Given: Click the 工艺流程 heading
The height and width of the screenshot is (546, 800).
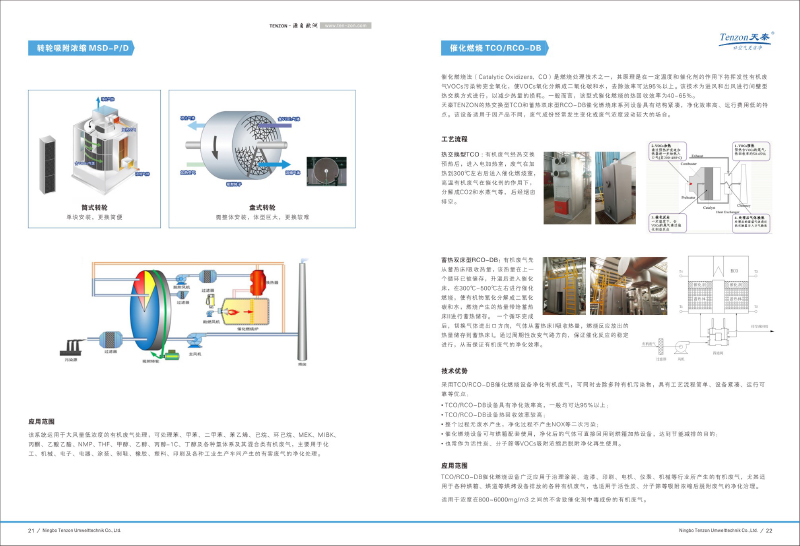Looking at the screenshot, I should click(454, 139).
